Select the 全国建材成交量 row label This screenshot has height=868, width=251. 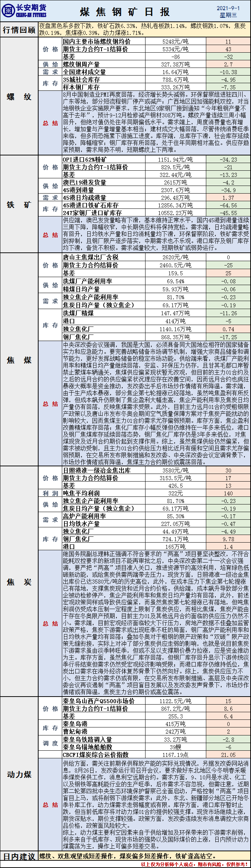coord(84,72)
